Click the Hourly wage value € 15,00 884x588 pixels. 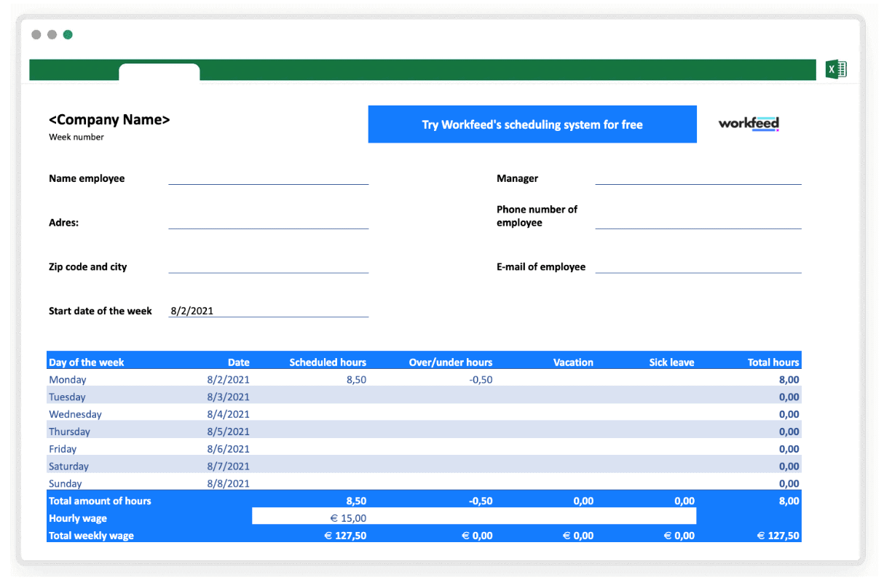(x=348, y=518)
